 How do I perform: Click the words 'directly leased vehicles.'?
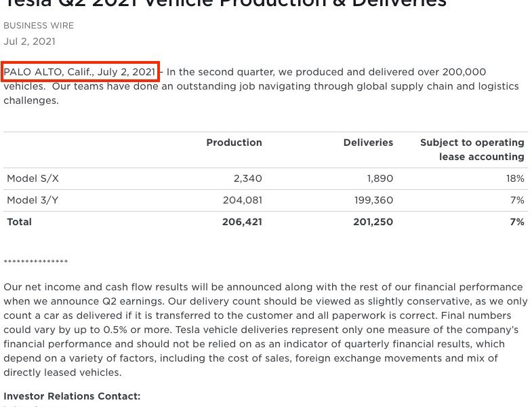click(x=62, y=372)
